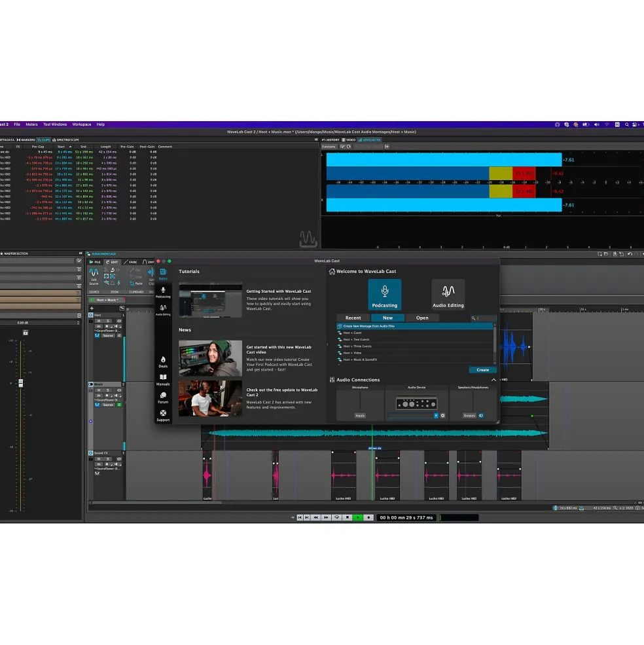The height and width of the screenshot is (645, 644).
Task: Open the News section in welcome sidebar
Action: coord(163,274)
